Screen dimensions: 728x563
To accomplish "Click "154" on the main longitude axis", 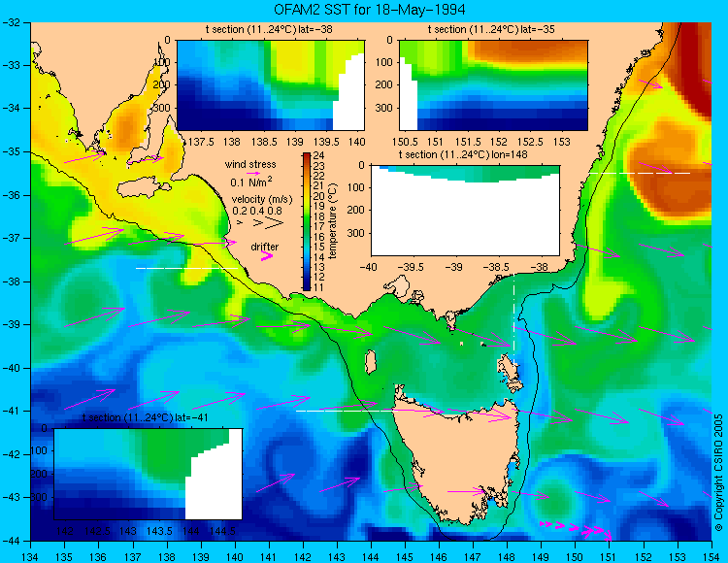I will pyautogui.click(x=711, y=556).
